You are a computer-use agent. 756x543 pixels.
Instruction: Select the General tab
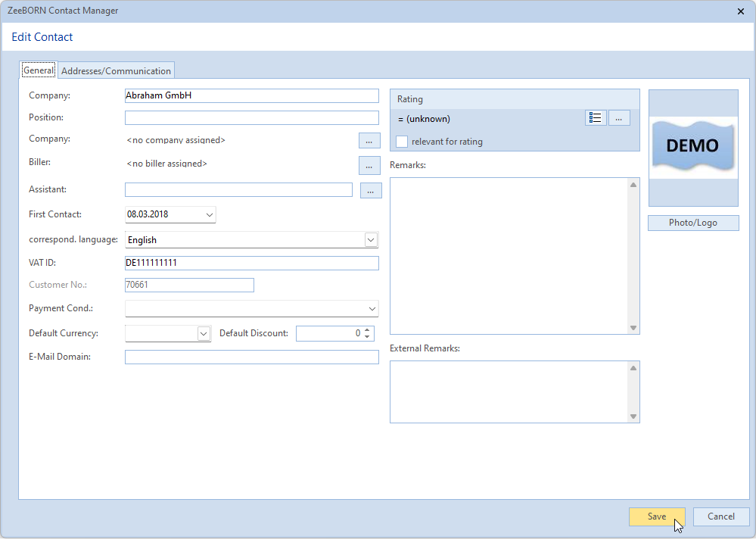(39, 70)
